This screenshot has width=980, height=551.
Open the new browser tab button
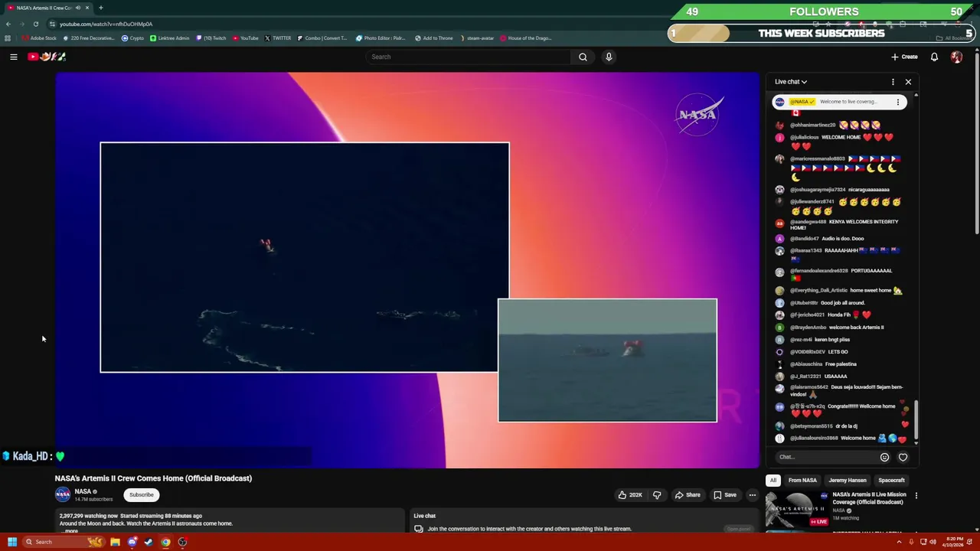tap(100, 8)
